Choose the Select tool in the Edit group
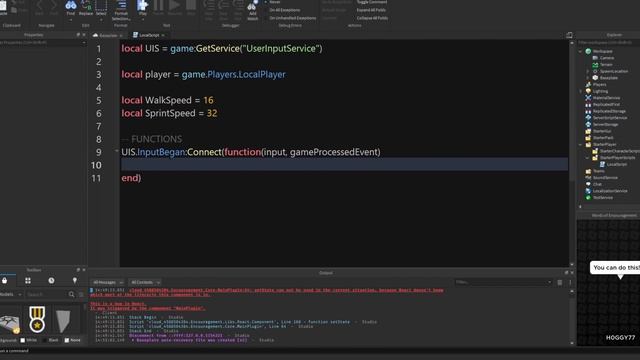Image resolution: width=640 pixels, height=360 pixels. click(101, 8)
